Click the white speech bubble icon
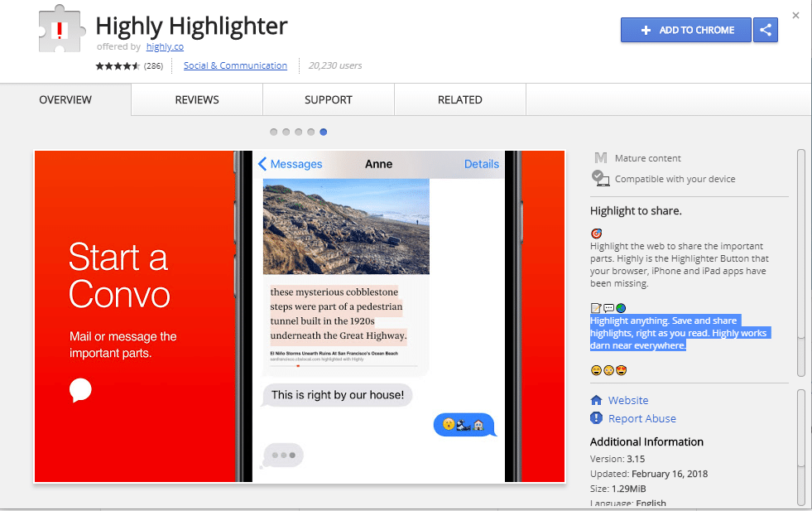This screenshot has height=511, width=812. tap(80, 390)
